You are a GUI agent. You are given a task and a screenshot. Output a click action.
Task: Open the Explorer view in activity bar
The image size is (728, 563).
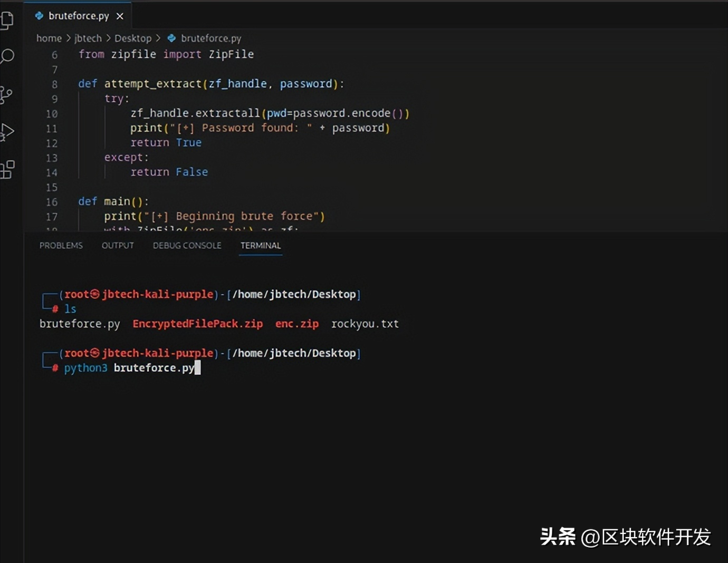[7, 20]
